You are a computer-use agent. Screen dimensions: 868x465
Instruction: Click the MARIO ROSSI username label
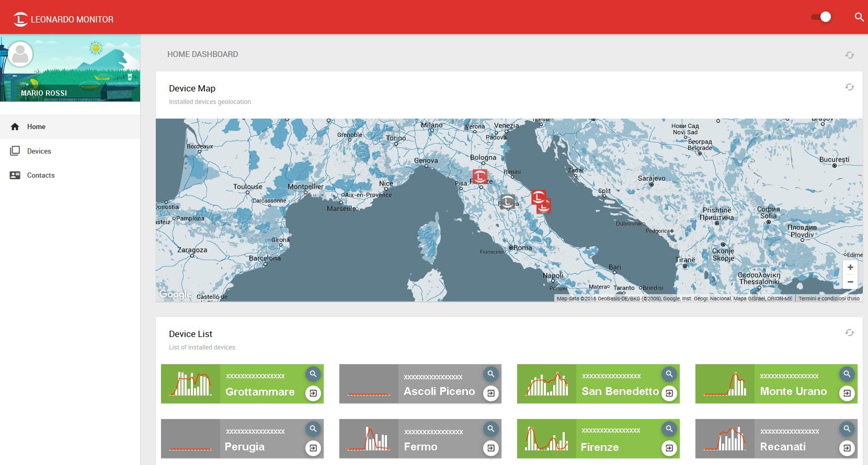(44, 93)
